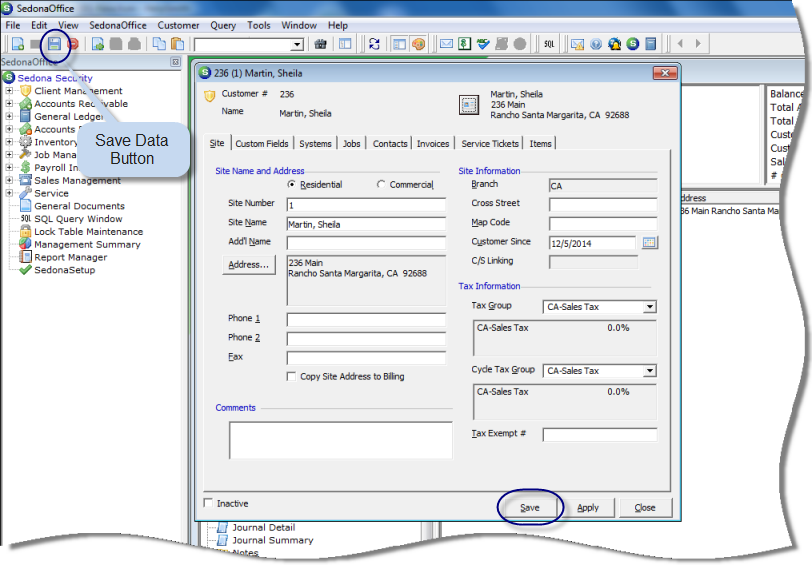
Task: Click the blue help question mark toolbar icon
Action: click(596, 44)
